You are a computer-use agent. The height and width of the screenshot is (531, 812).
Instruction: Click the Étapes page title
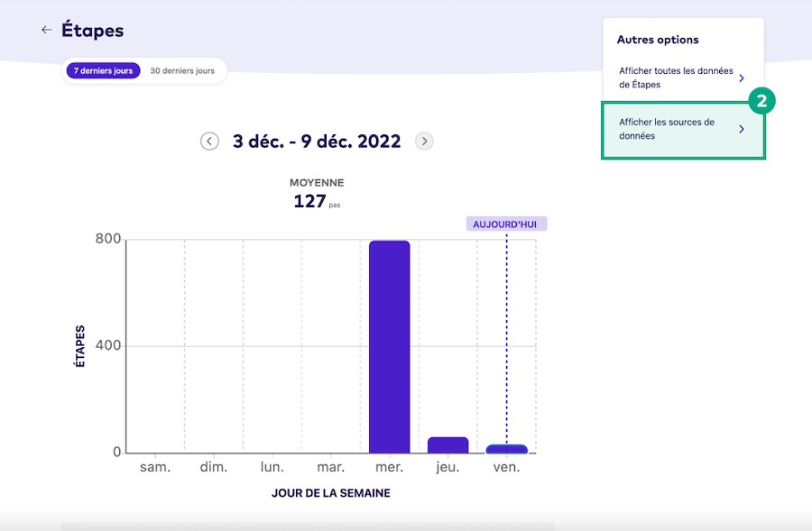click(92, 30)
